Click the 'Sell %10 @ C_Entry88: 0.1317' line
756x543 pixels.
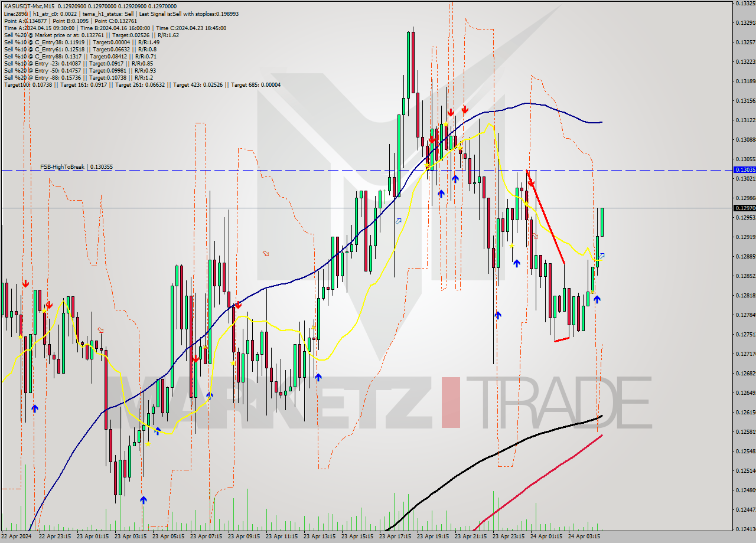click(80, 56)
